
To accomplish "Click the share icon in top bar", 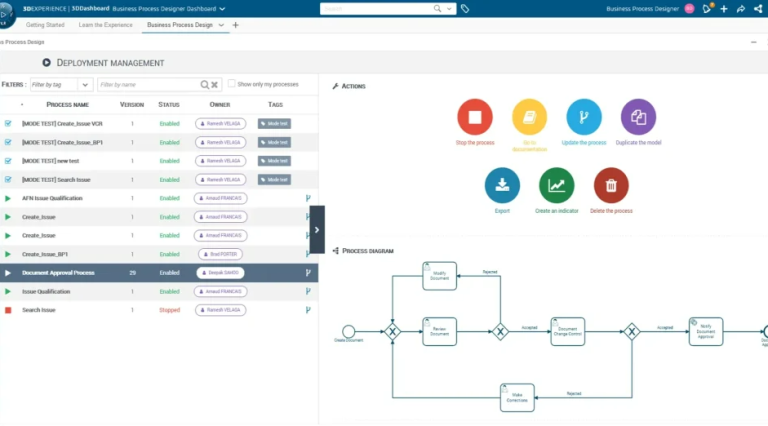I will click(x=740, y=9).
